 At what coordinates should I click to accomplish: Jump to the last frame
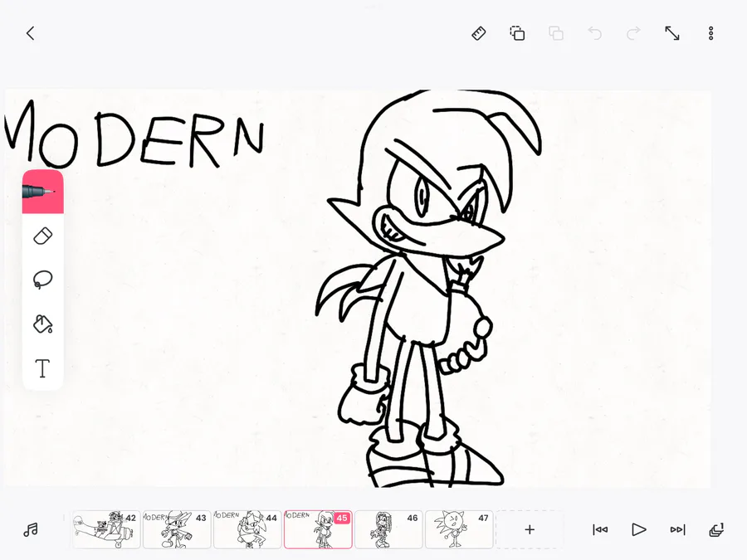(677, 529)
